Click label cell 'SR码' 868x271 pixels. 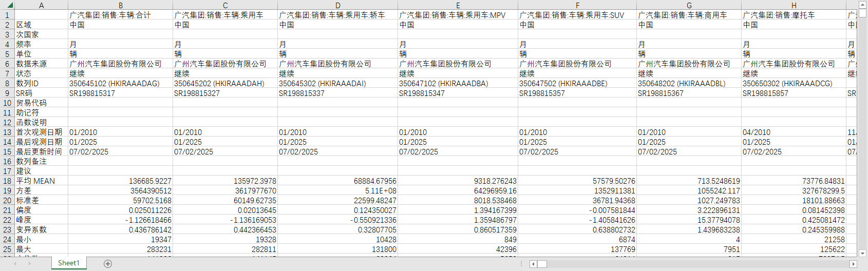point(41,93)
